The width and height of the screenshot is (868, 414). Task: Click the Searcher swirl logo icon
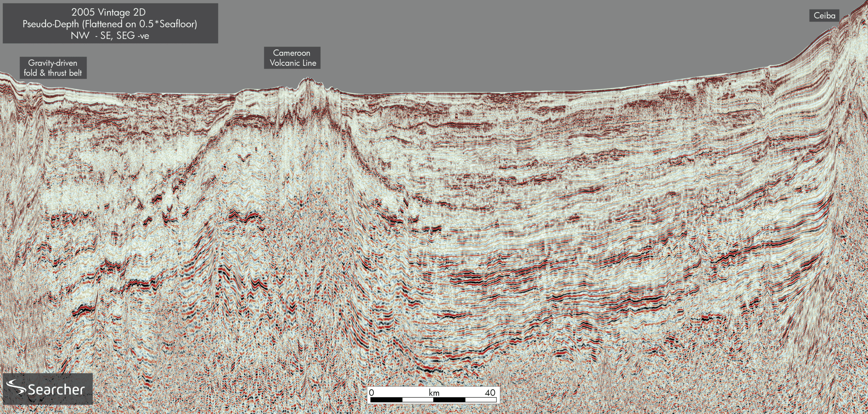(x=16, y=388)
